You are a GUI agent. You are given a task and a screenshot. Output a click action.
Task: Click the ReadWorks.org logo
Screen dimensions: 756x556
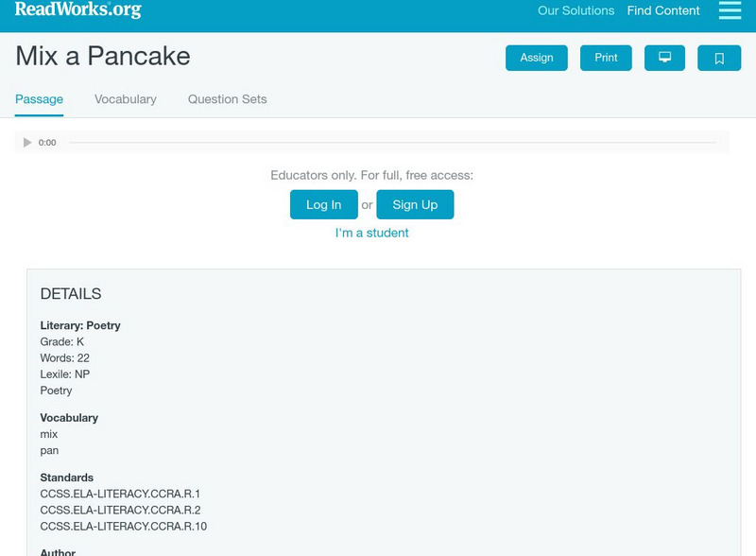point(76,10)
